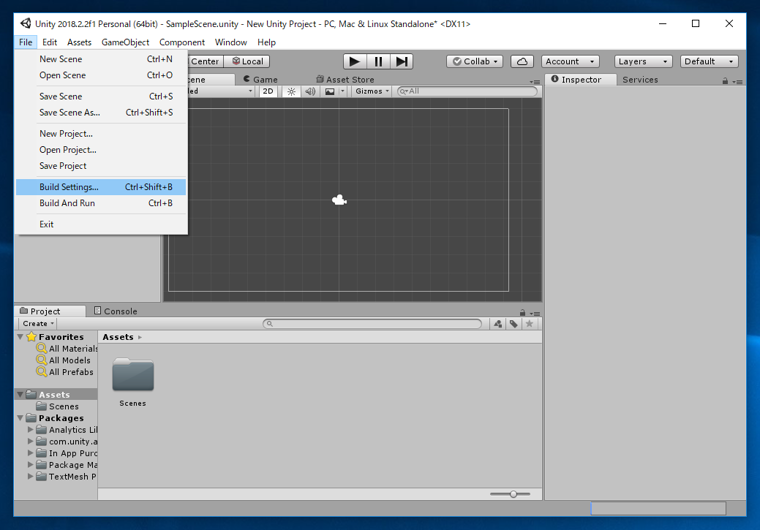The image size is (760, 530).
Task: Select All Prefabs favorite
Action: pyautogui.click(x=65, y=372)
